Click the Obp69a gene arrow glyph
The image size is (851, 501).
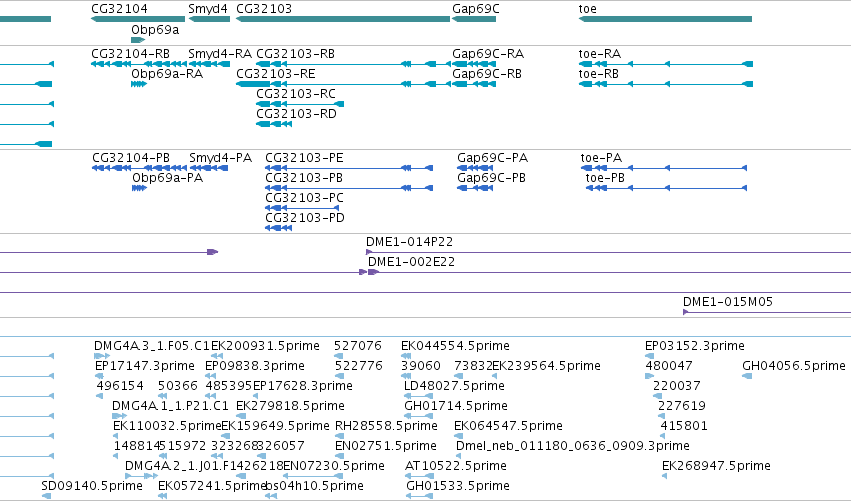[x=138, y=40]
